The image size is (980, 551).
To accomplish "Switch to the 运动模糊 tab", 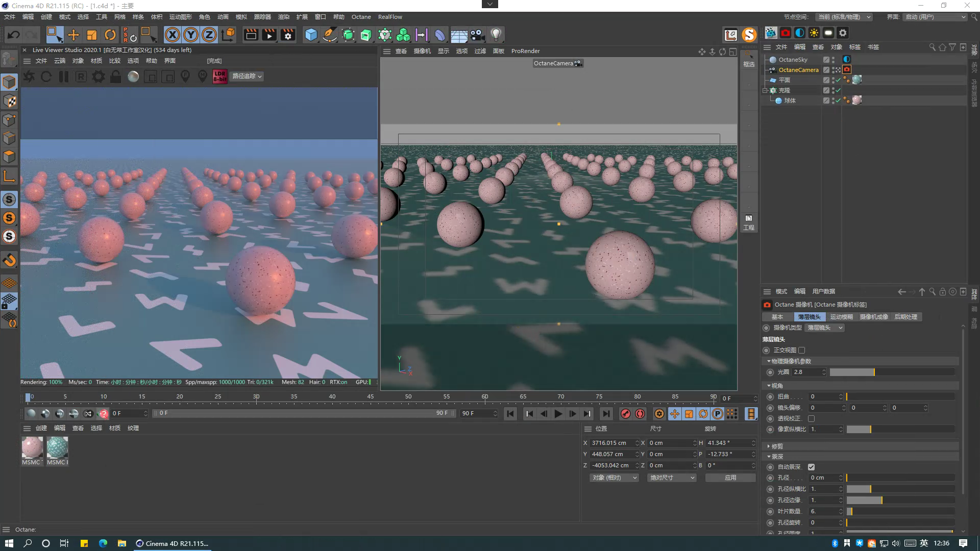I will pos(841,317).
